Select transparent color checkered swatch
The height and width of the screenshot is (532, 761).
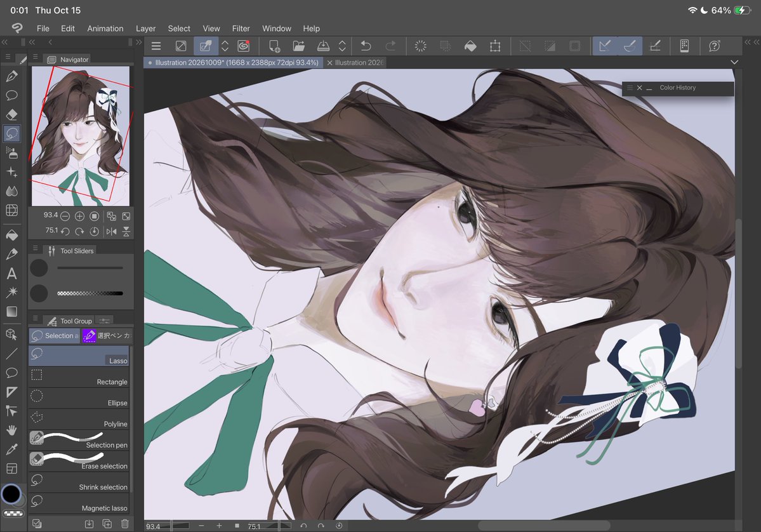pyautogui.click(x=13, y=513)
